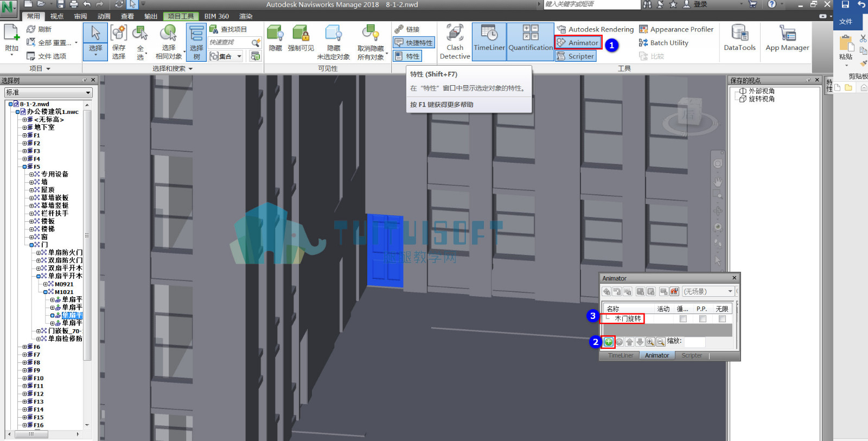Enable the 无限 checkbox for 木门旋转
This screenshot has width=868, height=441.
(x=722, y=319)
